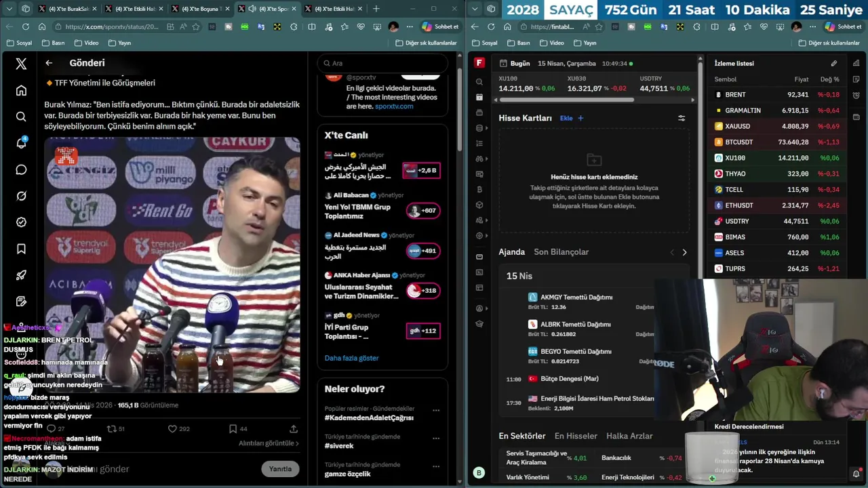Click the Yanıtla reply button
Viewport: 868px width, 488px height.
280,469
